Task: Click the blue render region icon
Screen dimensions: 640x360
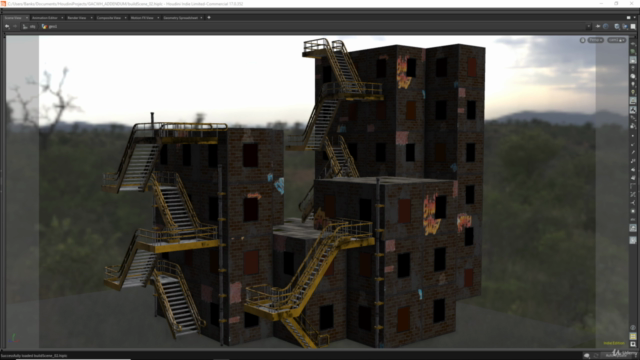Action: point(625,27)
